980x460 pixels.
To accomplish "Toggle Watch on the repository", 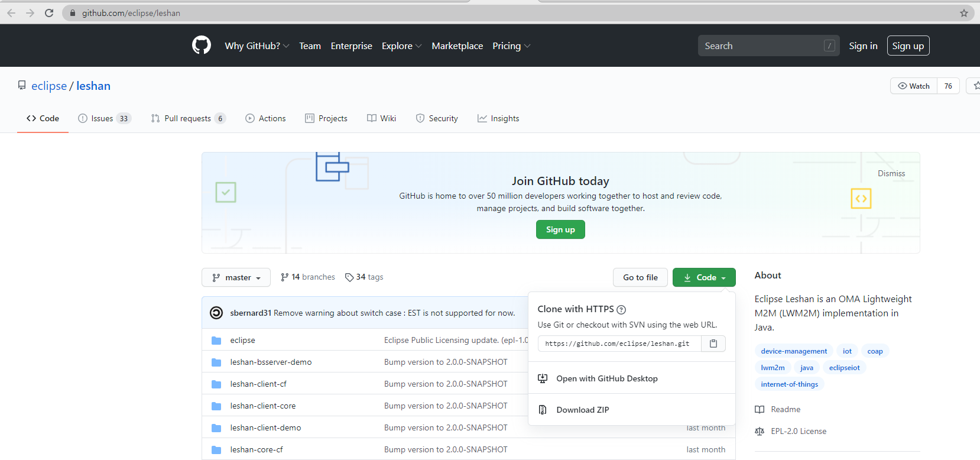I will tap(914, 86).
